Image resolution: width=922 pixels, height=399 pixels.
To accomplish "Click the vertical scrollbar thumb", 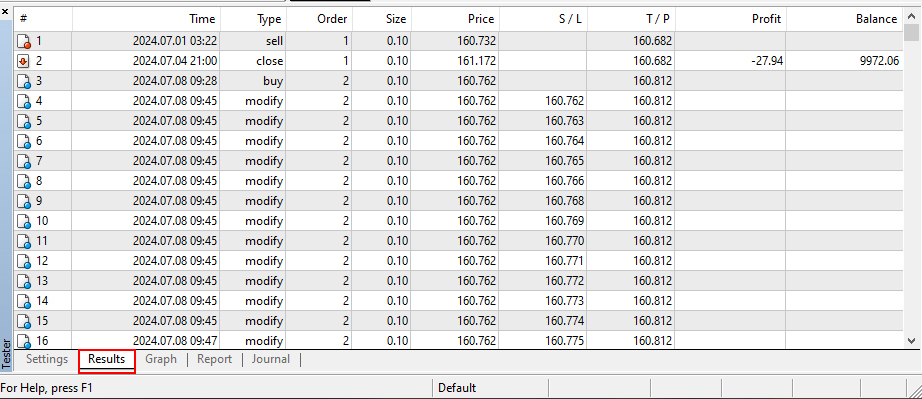I will coord(911,33).
